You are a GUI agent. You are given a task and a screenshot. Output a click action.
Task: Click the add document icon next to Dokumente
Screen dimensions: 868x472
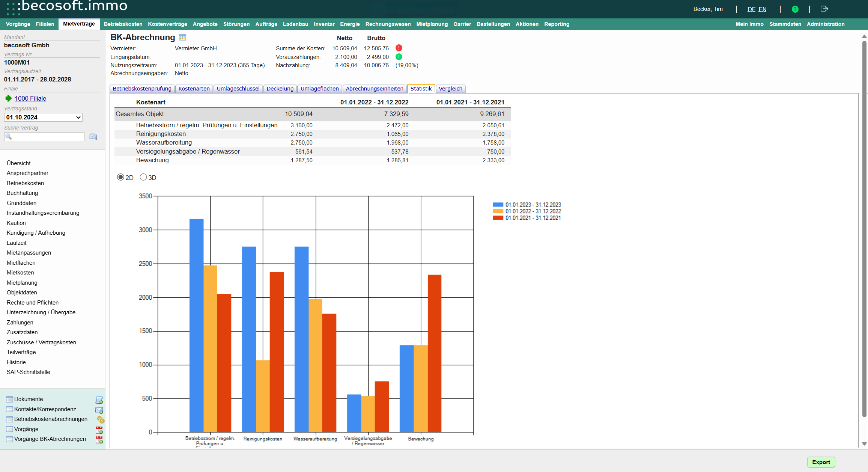click(x=99, y=400)
